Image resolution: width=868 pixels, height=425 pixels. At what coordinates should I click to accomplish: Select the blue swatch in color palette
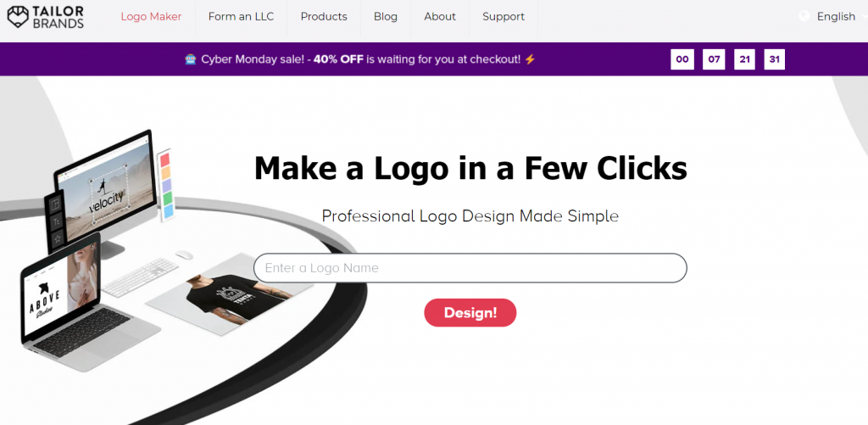[x=169, y=211]
